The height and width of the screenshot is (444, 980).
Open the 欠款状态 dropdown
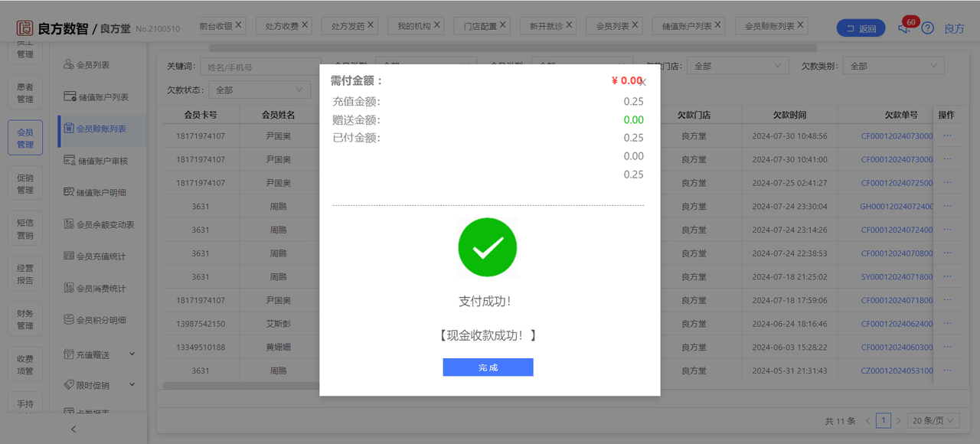click(x=260, y=90)
